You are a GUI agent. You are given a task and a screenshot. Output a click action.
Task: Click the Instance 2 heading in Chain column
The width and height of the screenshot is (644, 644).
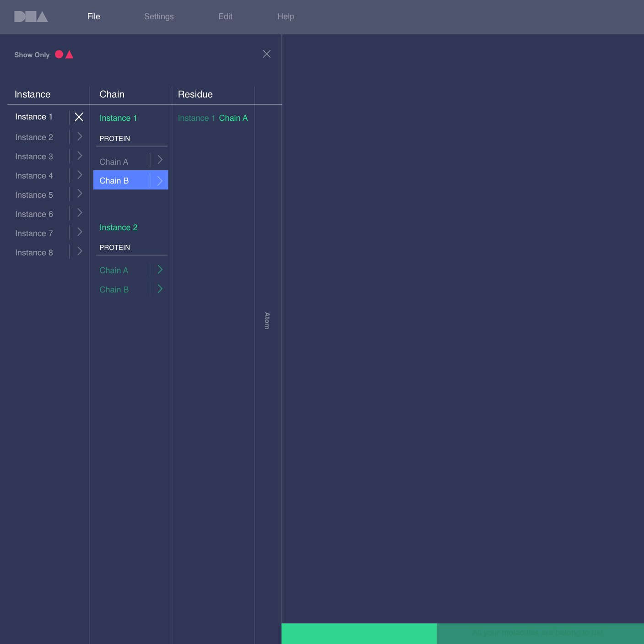click(x=118, y=227)
